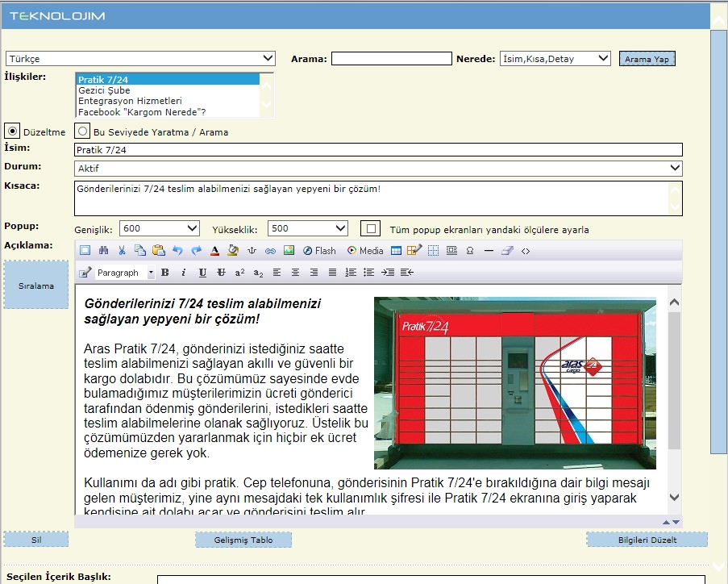Insert a bulleted list
This screenshot has height=584, width=728.
pyautogui.click(x=369, y=273)
